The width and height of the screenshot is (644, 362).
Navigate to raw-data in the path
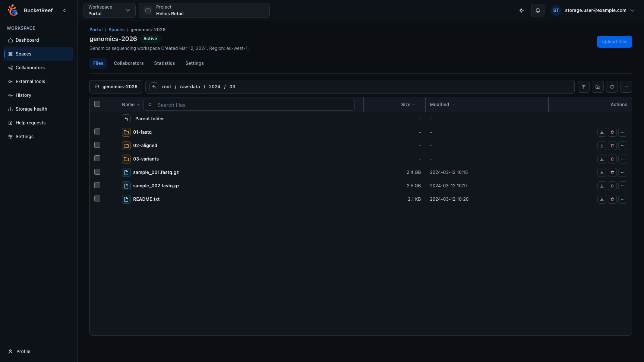point(190,87)
